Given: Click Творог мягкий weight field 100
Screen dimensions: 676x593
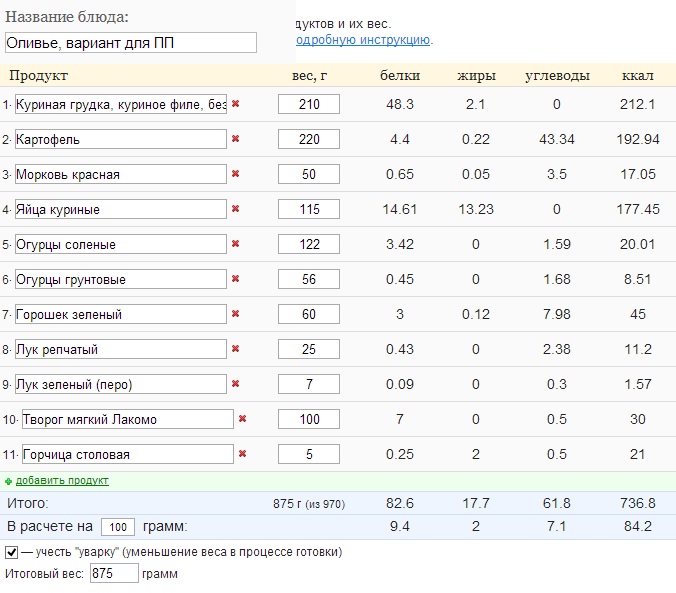Looking at the screenshot, I should [x=309, y=419].
